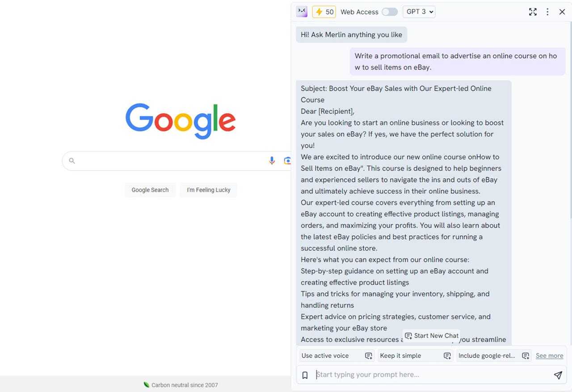Click the Start New Chat button
The image size is (572, 392).
point(432,336)
